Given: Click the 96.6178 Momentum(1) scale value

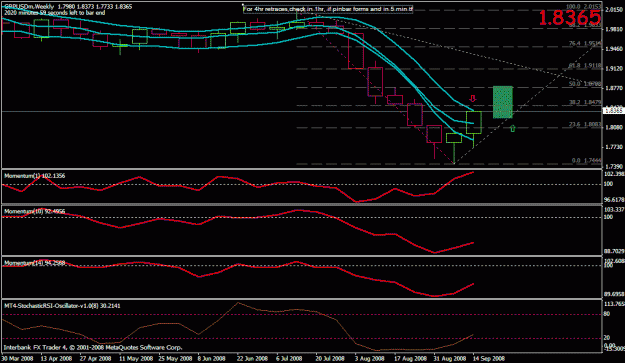Looking at the screenshot, I should pyautogui.click(x=614, y=199).
